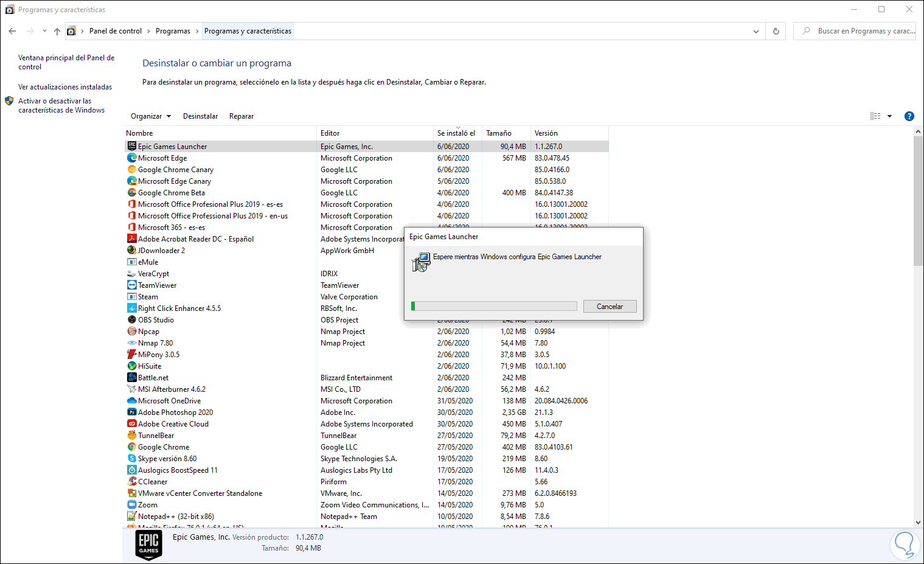Image resolution: width=924 pixels, height=564 pixels.
Task: Open the view options dropdown arrow
Action: [889, 116]
